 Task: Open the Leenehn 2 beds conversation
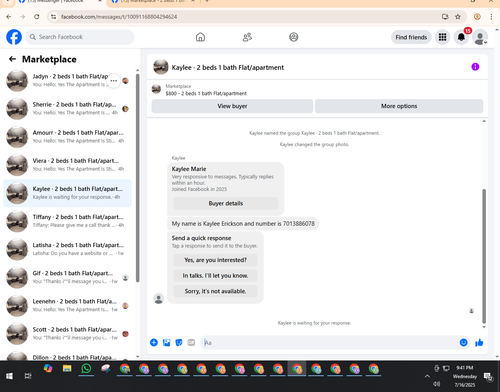tap(67, 305)
